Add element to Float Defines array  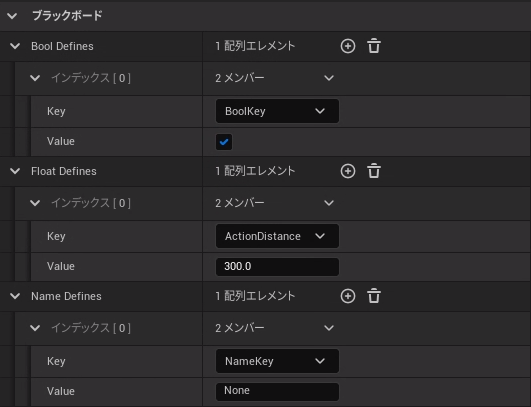click(x=348, y=171)
